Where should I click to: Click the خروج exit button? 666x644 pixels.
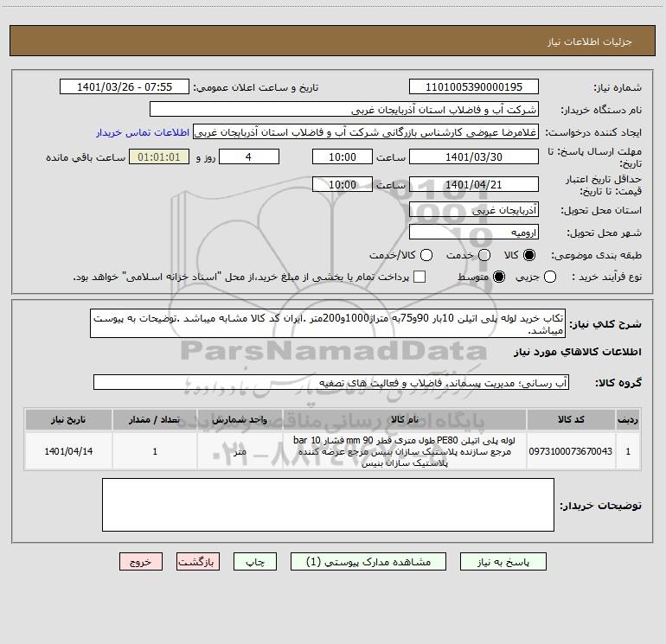pos(141,562)
